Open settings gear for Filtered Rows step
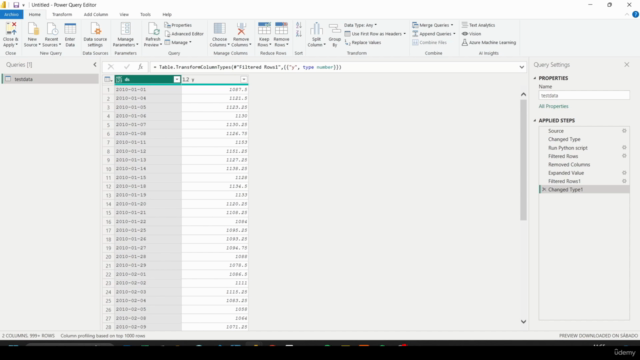Screen dimensions: 640x360 pos(624,156)
